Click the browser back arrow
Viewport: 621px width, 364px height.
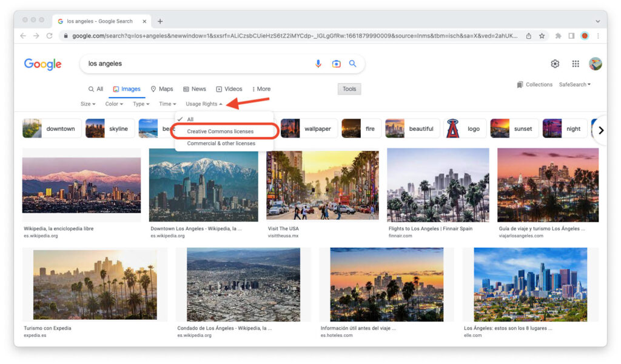tap(23, 36)
